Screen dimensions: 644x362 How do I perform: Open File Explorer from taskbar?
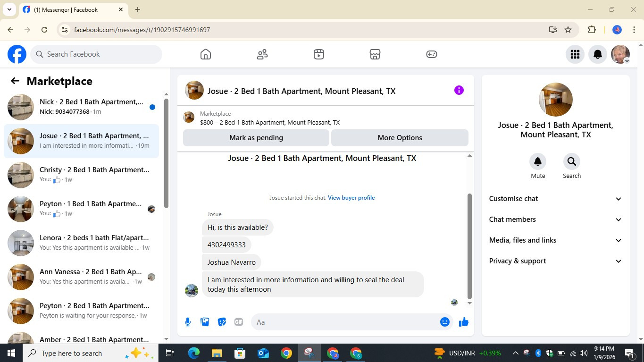coord(217,353)
